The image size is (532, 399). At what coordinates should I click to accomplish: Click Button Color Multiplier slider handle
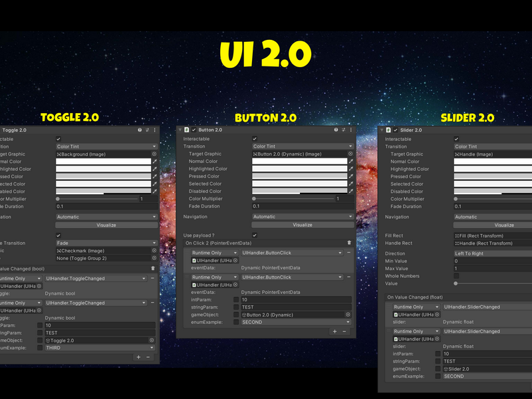tap(254, 199)
